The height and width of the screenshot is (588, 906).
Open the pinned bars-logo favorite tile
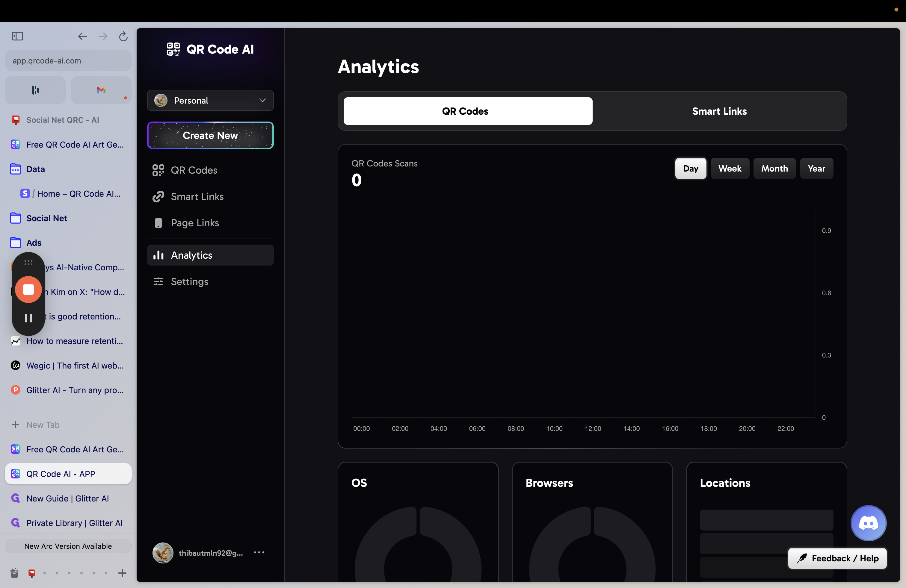coord(35,90)
